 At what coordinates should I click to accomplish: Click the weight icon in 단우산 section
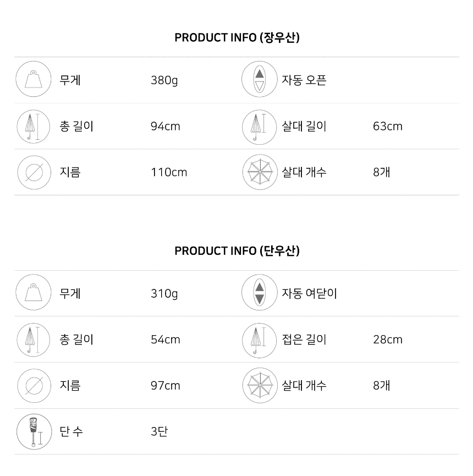tap(34, 292)
